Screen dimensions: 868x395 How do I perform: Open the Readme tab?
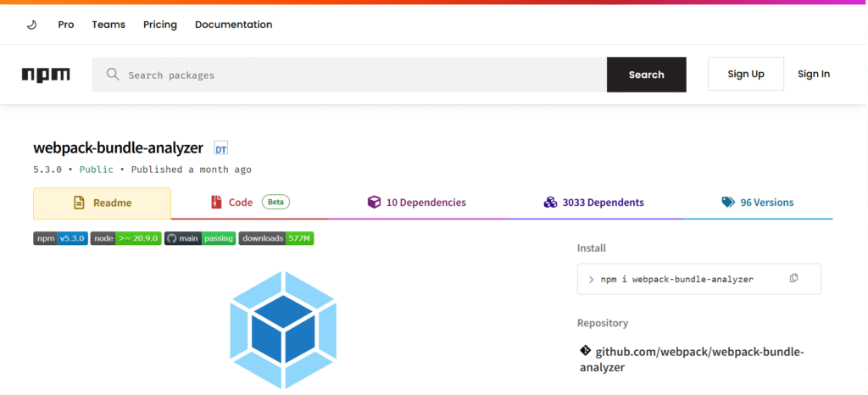pyautogui.click(x=103, y=203)
